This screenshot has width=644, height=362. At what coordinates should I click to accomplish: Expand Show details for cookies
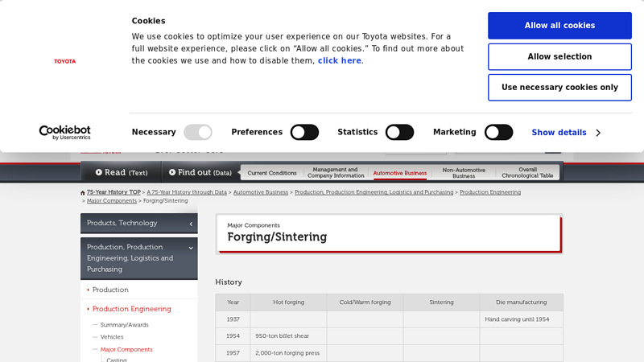[559, 133]
